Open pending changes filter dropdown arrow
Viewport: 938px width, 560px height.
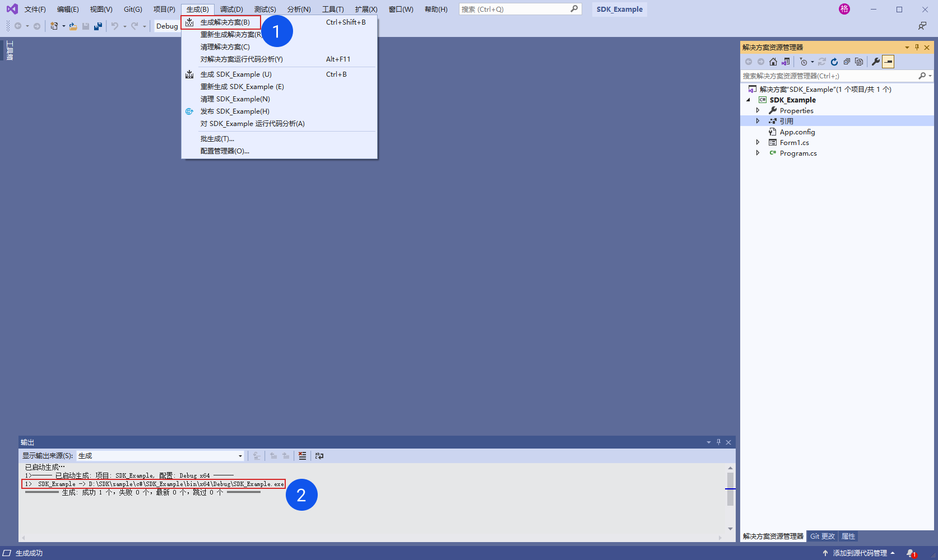pyautogui.click(x=812, y=62)
